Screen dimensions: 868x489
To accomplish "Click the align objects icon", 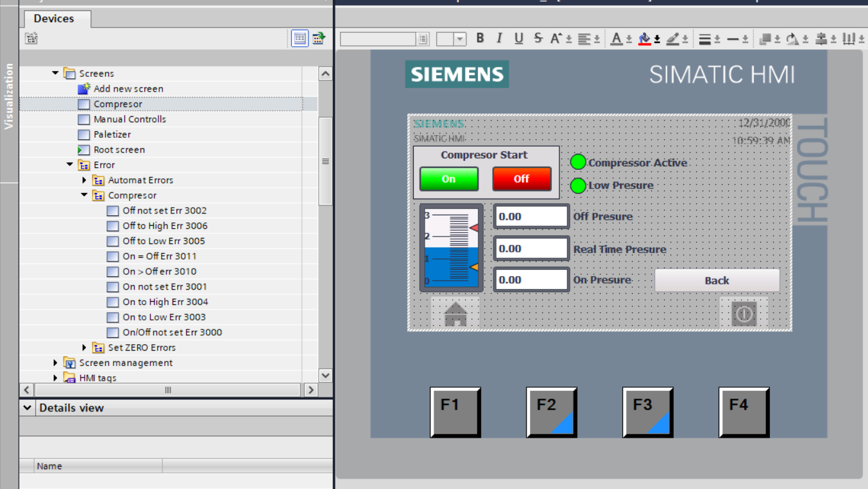I will point(821,39).
